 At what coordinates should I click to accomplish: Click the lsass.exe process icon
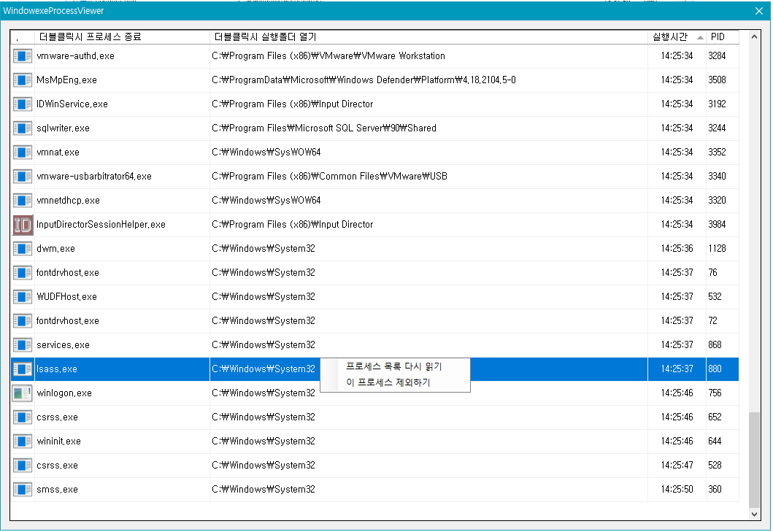[22, 369]
